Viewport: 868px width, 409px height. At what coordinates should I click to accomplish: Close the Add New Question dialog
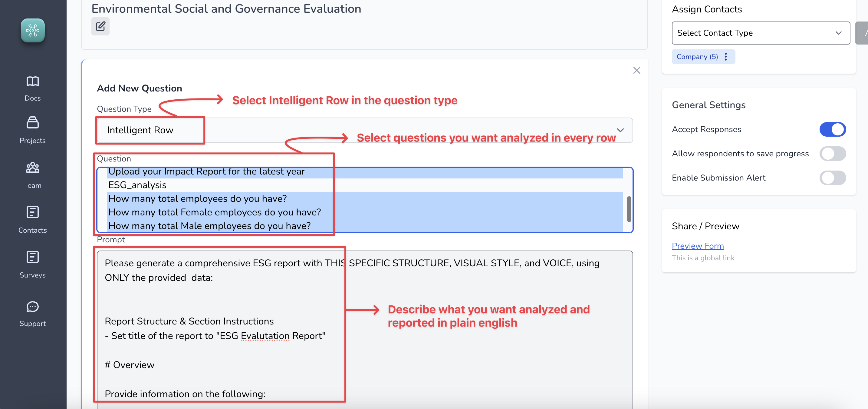[636, 70]
